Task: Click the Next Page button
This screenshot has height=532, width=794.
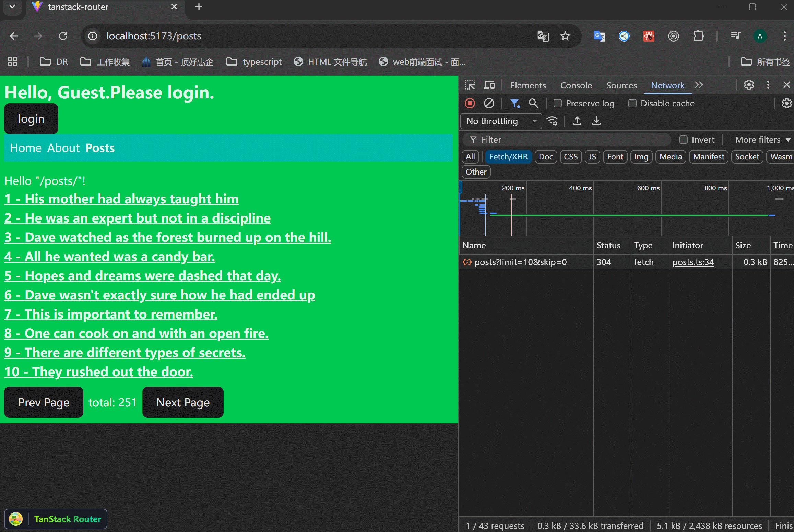Action: [x=183, y=402]
